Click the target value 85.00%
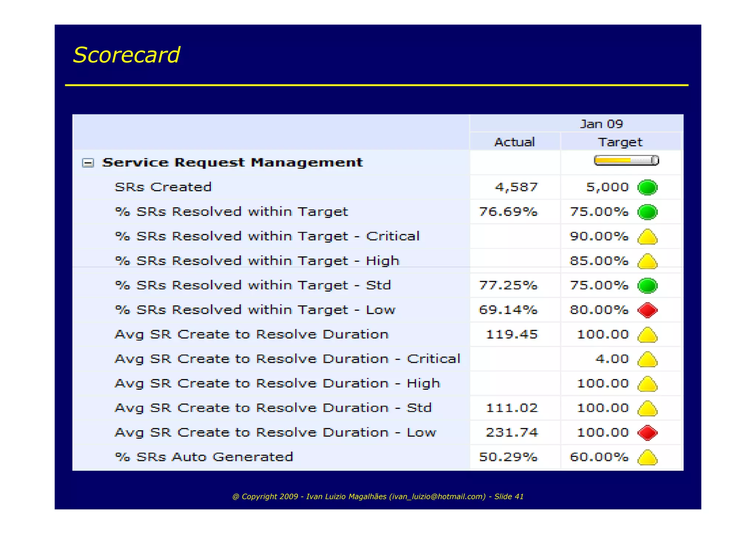The height and width of the screenshot is (534, 756). point(599,261)
